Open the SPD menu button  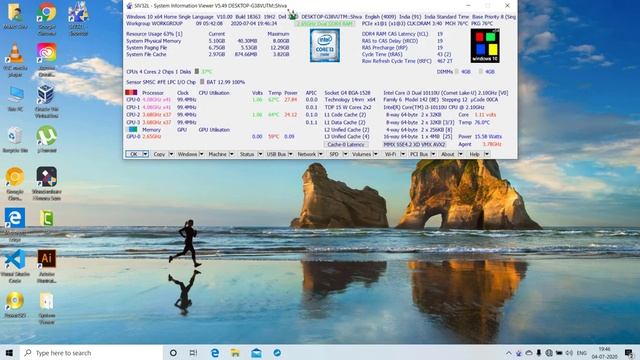pos(334,154)
